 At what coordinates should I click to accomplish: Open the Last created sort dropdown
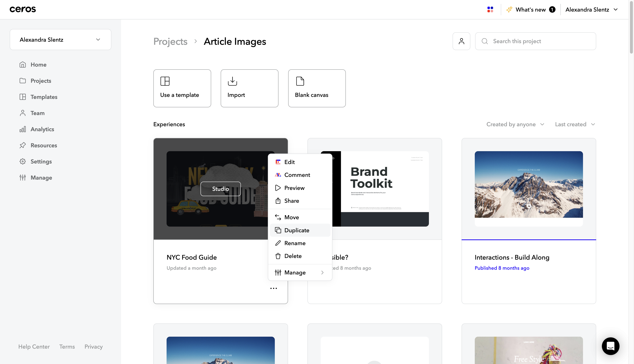[575, 124]
